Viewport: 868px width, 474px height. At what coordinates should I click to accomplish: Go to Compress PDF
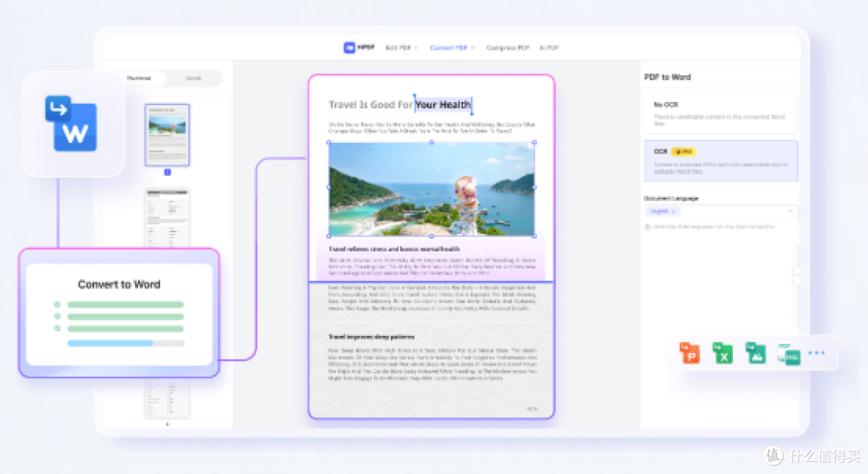point(508,47)
